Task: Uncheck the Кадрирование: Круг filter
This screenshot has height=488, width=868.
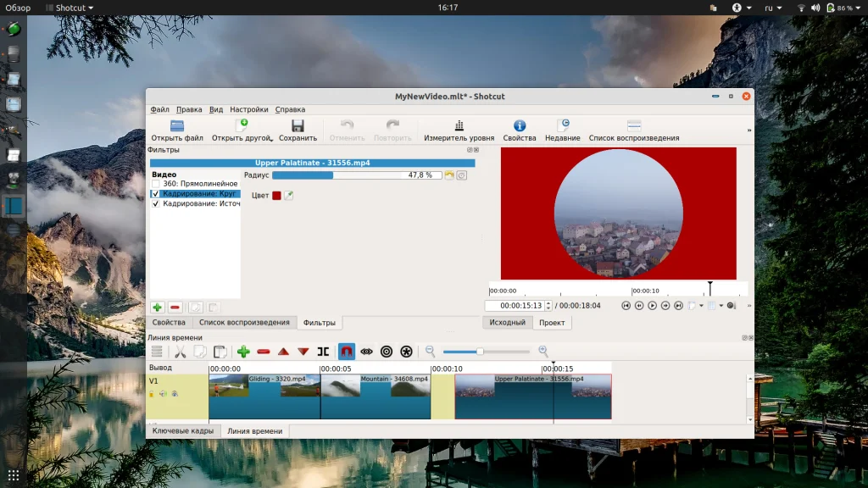Action: click(x=155, y=194)
